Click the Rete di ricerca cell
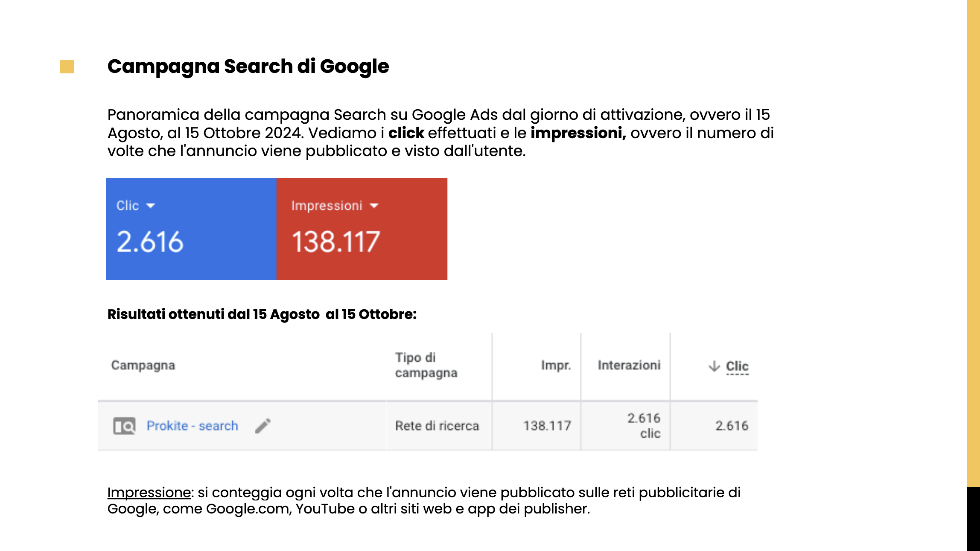980x551 pixels. click(x=437, y=426)
